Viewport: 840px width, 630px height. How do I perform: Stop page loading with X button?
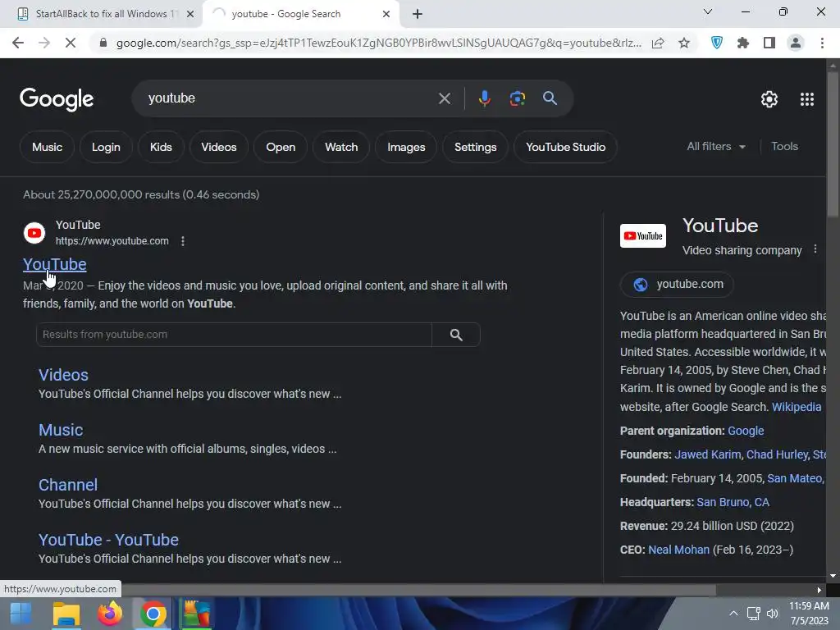click(x=71, y=43)
